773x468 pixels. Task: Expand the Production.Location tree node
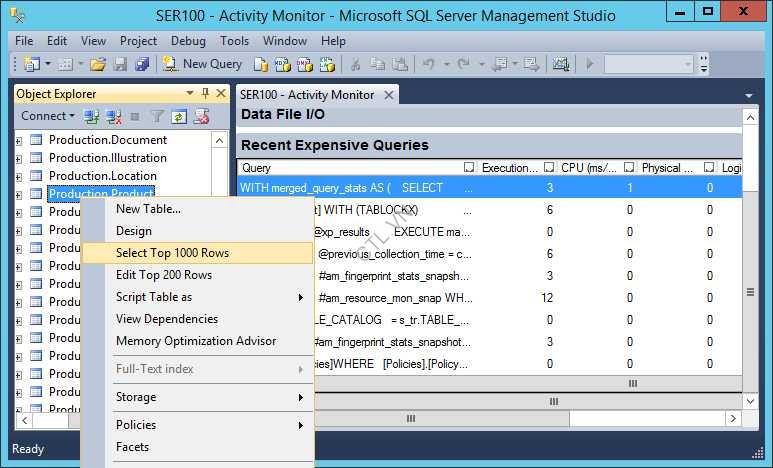coord(19,177)
